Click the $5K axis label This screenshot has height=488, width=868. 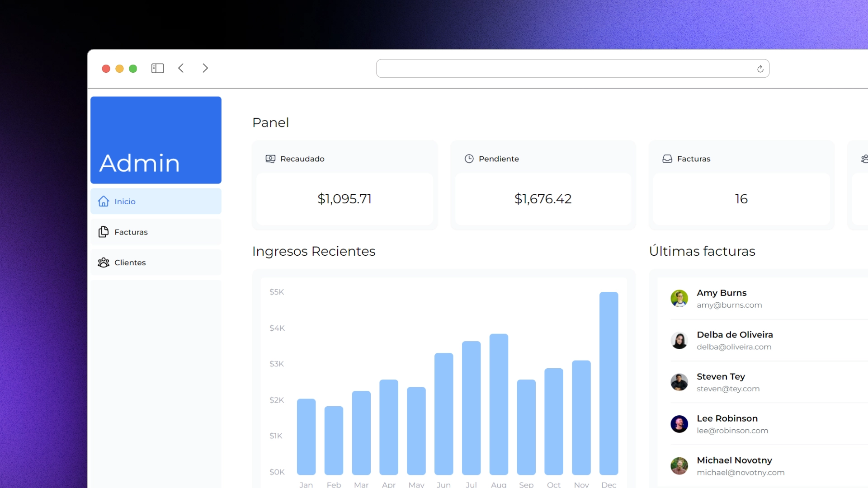277,292
